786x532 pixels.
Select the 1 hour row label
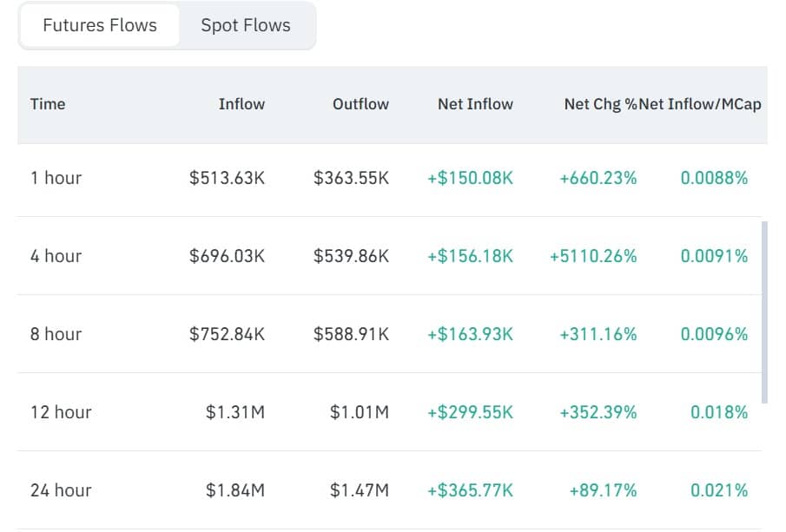[x=56, y=178]
